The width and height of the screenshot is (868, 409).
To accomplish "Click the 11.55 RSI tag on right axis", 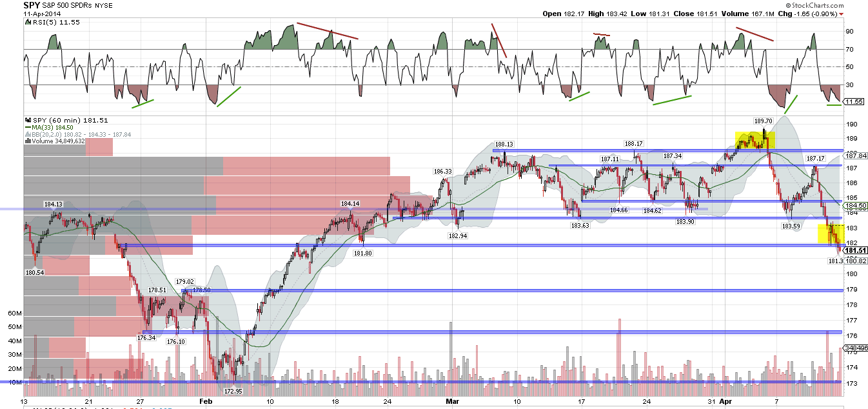I will pos(855,102).
